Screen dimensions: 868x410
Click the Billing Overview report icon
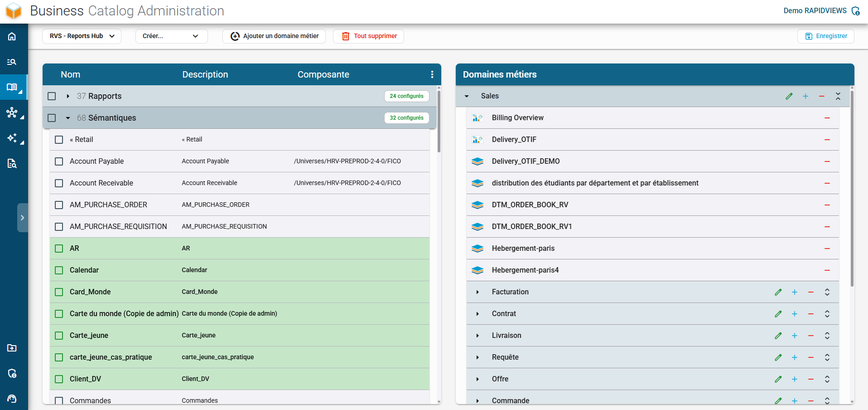click(477, 118)
